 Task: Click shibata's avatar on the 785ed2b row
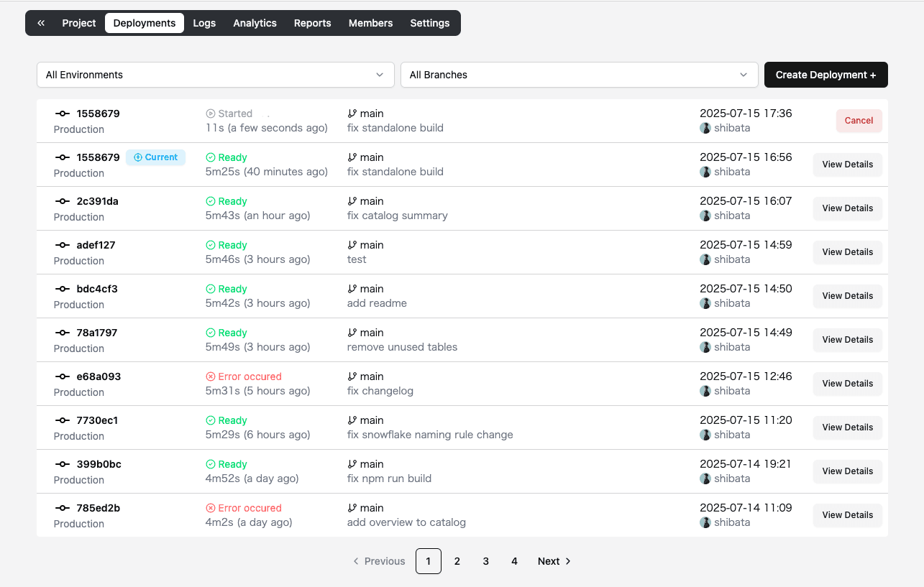click(705, 522)
